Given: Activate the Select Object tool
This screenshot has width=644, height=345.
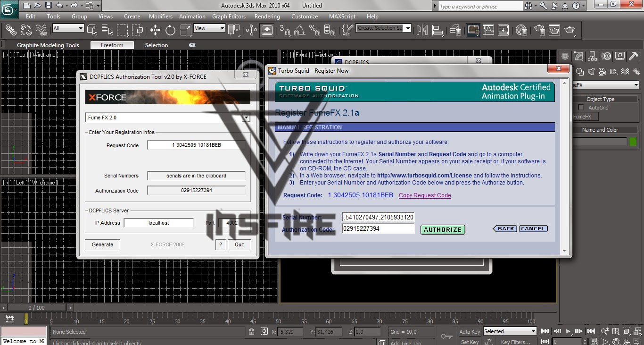Looking at the screenshot, I should coord(92,30).
